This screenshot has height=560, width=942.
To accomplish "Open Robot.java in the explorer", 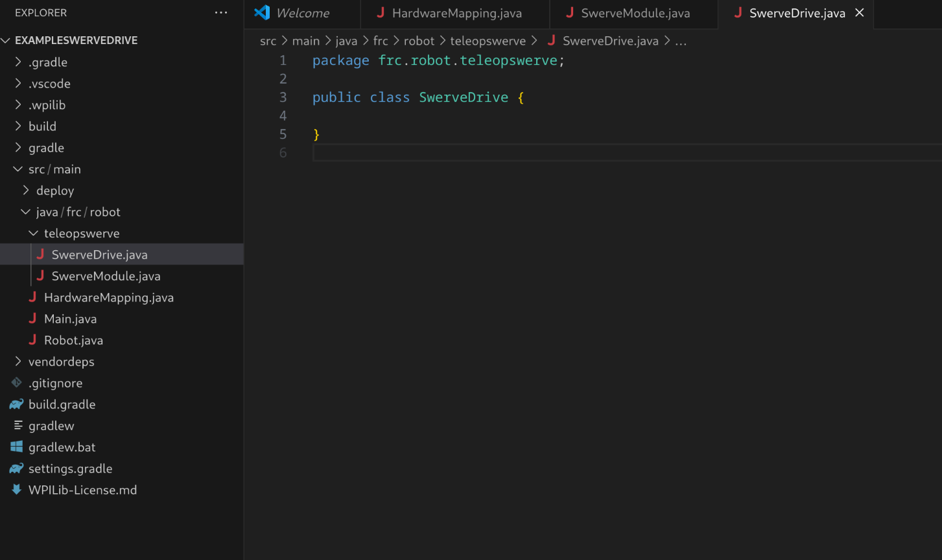I will pyautogui.click(x=122, y=340).
